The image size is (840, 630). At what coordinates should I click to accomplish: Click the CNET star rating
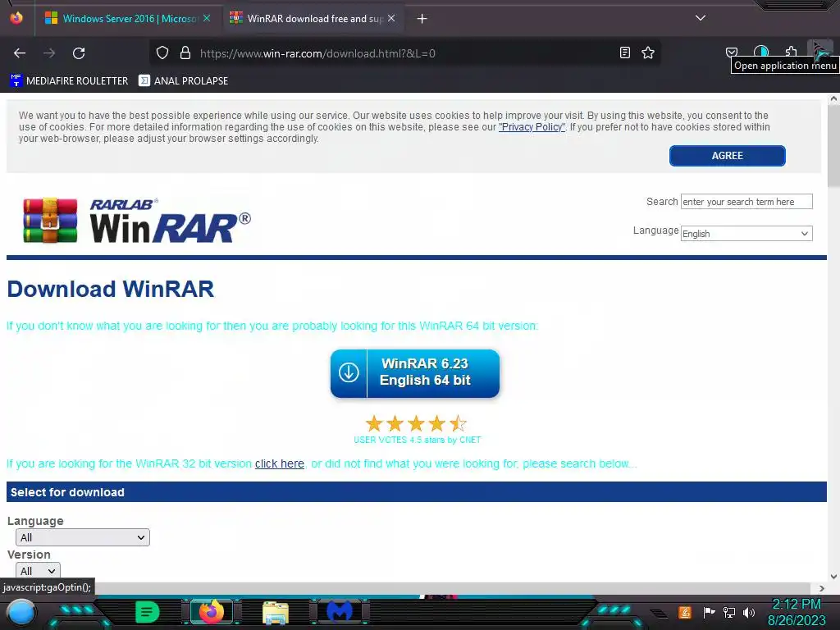[416, 424]
